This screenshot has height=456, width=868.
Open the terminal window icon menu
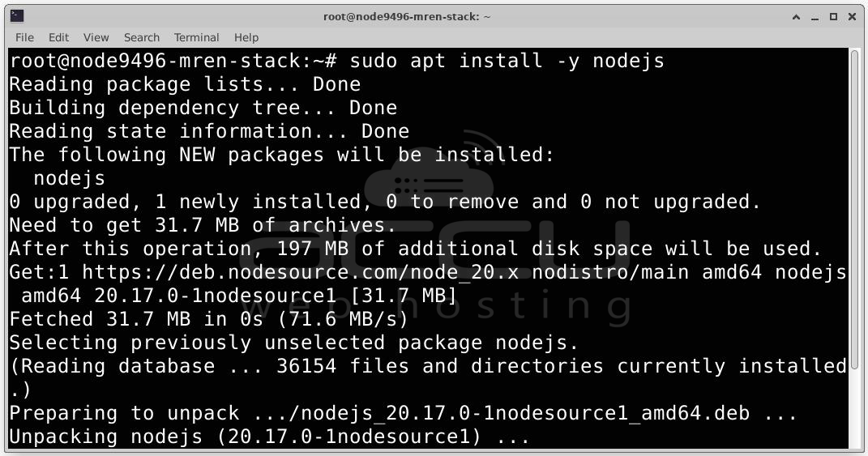click(x=16, y=16)
